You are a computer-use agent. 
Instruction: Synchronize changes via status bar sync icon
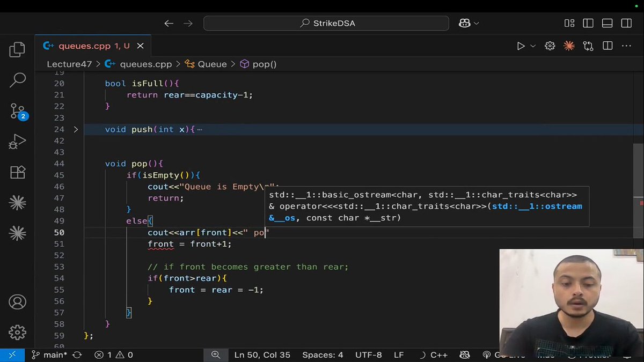point(77,354)
